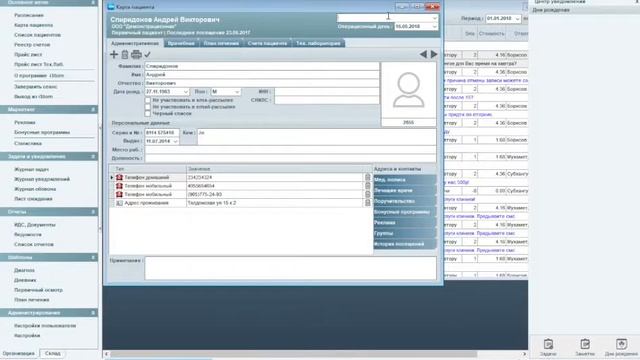Screen dimensions: 640x360
Task: Switch to the 'Врачебная' tab
Action: tap(181, 43)
